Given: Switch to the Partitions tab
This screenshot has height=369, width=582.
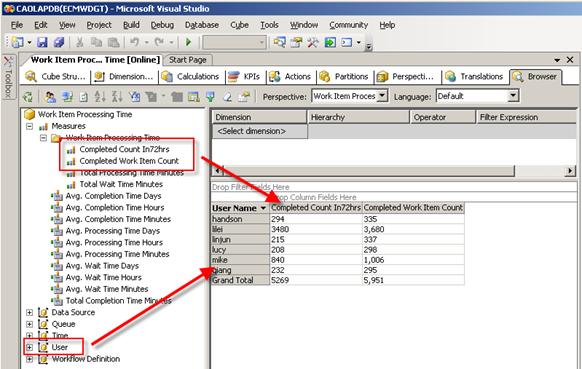Looking at the screenshot, I should (x=345, y=76).
